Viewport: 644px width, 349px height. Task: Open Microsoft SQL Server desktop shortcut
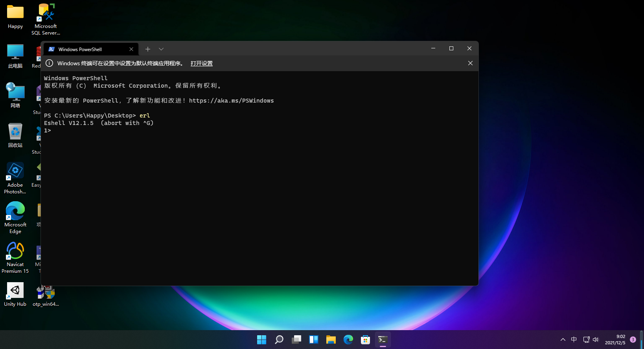coord(46,19)
